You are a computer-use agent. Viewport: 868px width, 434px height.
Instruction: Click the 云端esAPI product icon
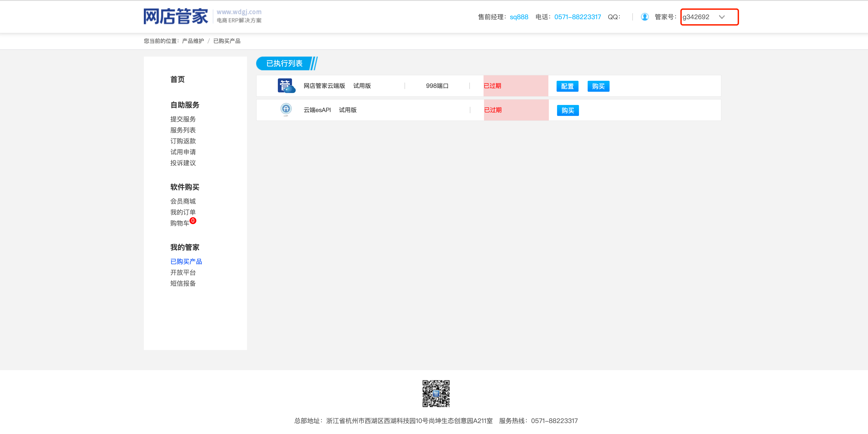(x=286, y=110)
